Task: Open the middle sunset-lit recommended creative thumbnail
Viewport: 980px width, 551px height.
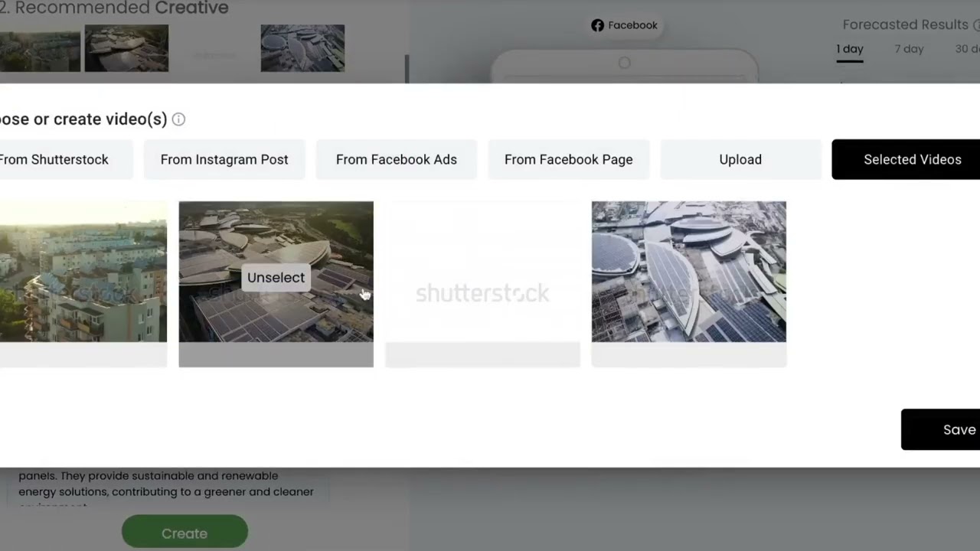Action: click(x=126, y=48)
